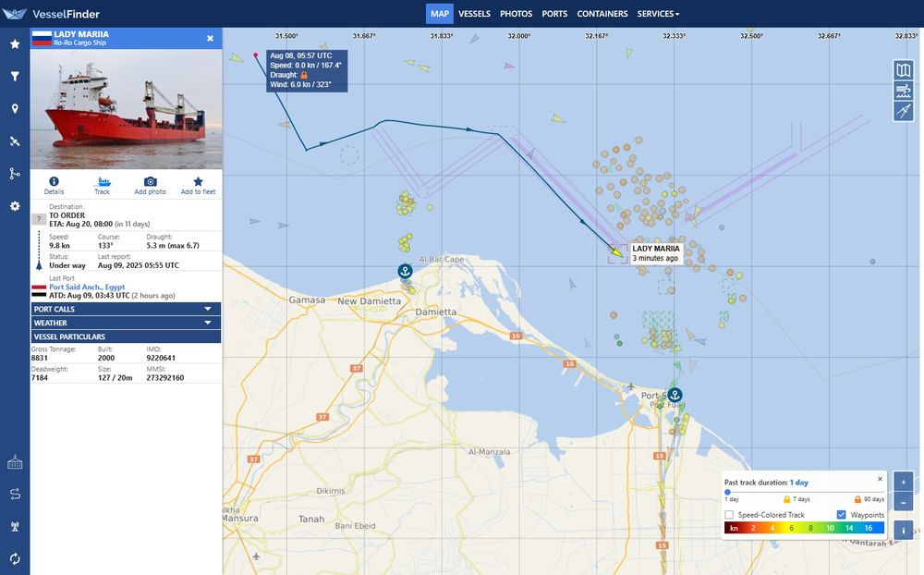Click the unknown destination question mark icon
The width and height of the screenshot is (924, 575).
click(38, 219)
